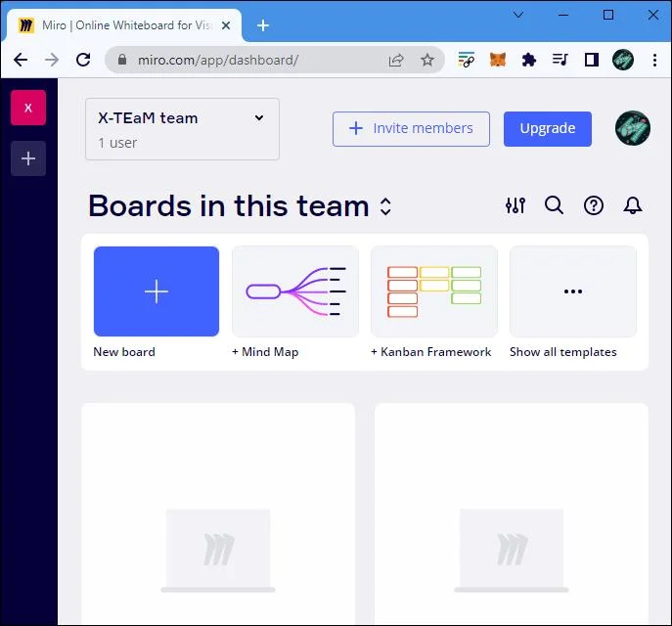Open the link-list extension icon
The image size is (672, 626).
[x=467, y=60]
